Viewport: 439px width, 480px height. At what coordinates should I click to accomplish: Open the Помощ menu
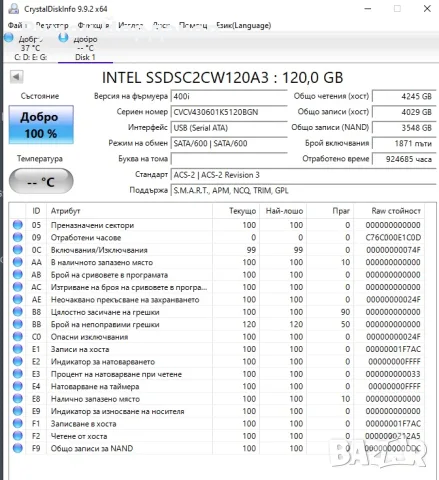point(193,25)
